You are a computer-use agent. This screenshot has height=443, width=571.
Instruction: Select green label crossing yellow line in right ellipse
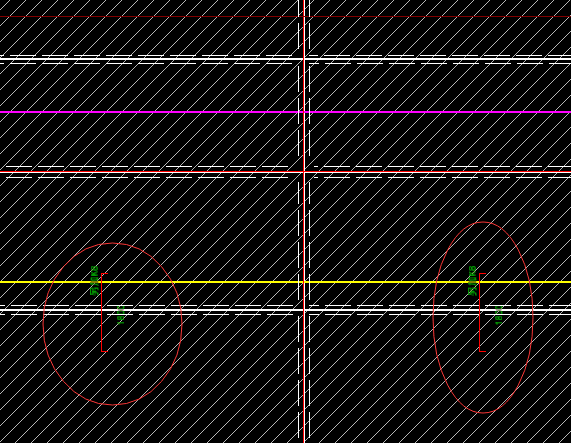point(472,280)
